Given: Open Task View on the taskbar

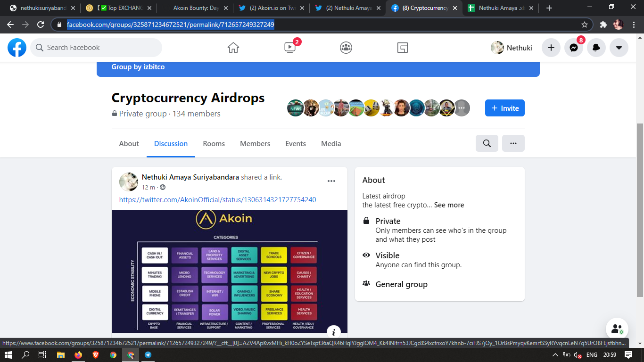Looking at the screenshot, I should click(x=42, y=355).
